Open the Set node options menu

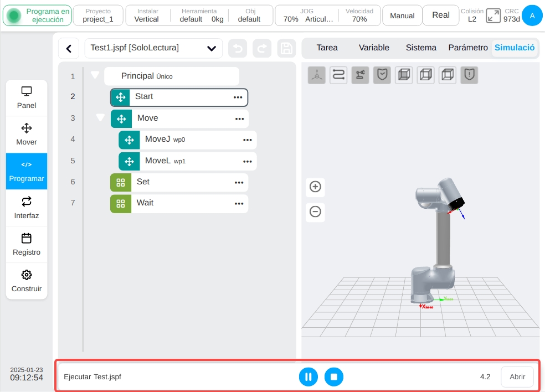pyautogui.click(x=239, y=183)
